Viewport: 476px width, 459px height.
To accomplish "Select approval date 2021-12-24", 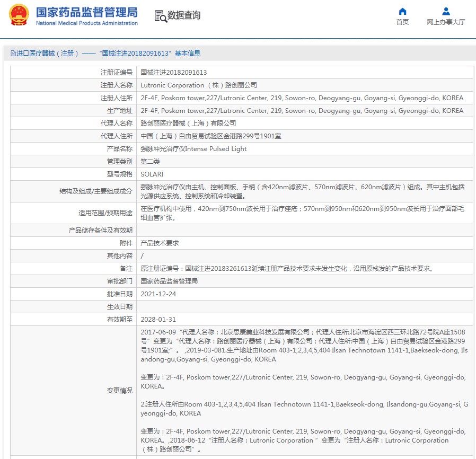I will [x=158, y=295].
